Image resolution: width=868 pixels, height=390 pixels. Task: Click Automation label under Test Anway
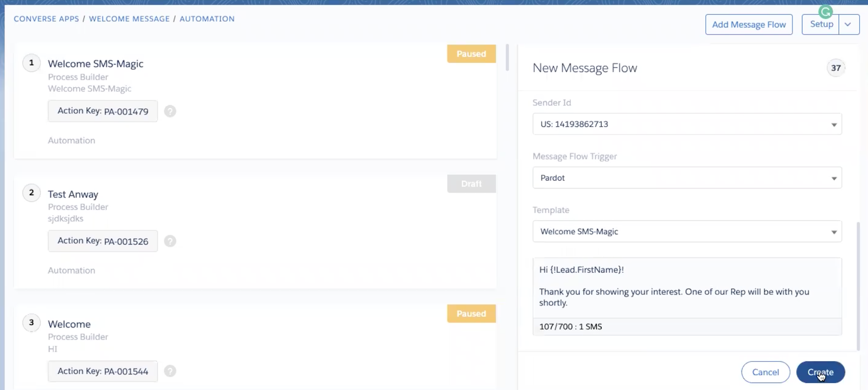[71, 271]
